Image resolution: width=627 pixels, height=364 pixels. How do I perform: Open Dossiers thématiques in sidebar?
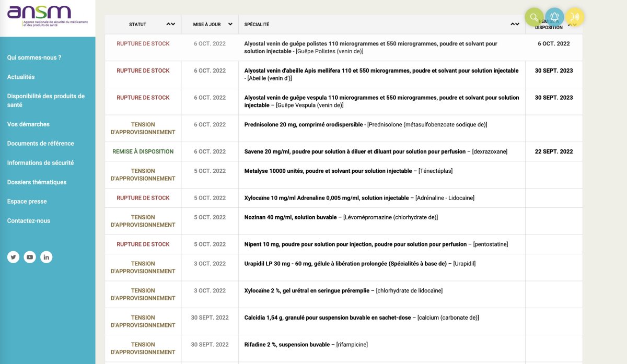pyautogui.click(x=37, y=182)
